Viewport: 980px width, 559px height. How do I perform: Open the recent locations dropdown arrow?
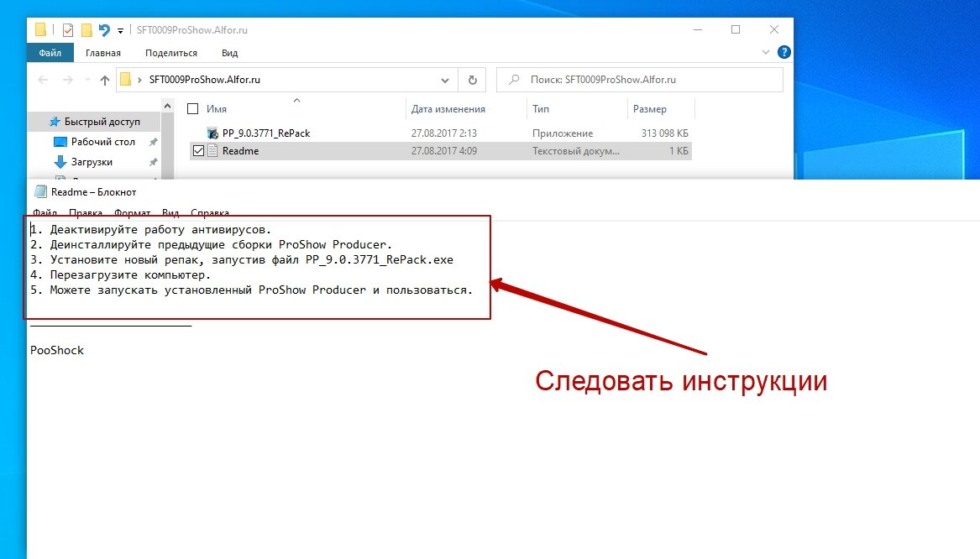[87, 80]
